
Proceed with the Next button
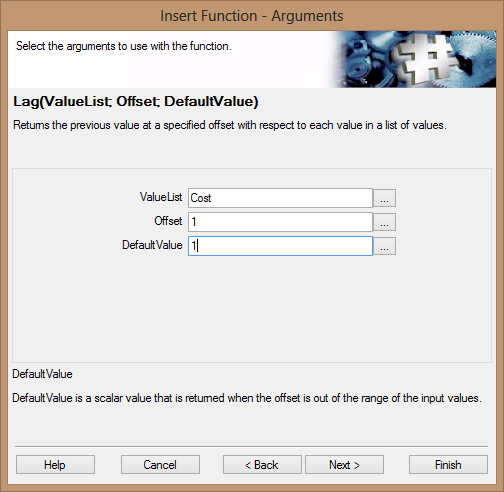[x=344, y=465]
